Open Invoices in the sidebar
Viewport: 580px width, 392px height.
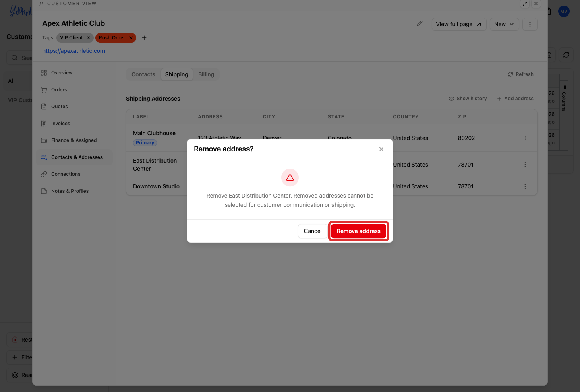[x=74, y=124]
